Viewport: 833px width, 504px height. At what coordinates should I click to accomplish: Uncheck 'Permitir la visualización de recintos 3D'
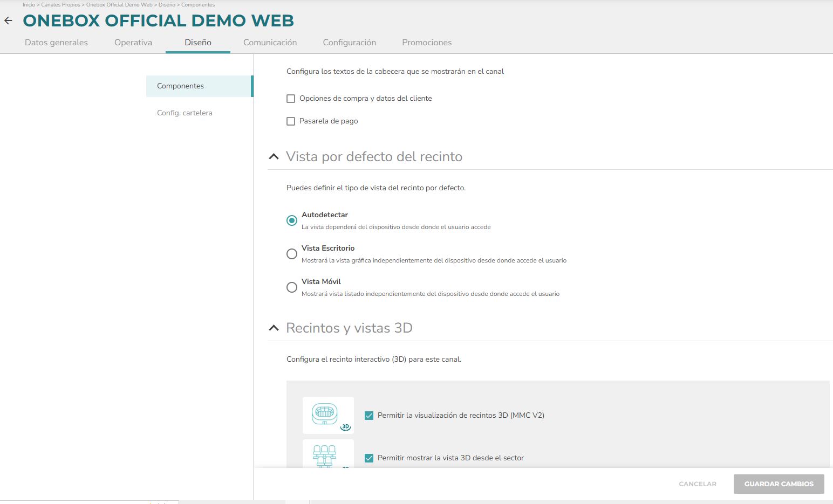[369, 416]
